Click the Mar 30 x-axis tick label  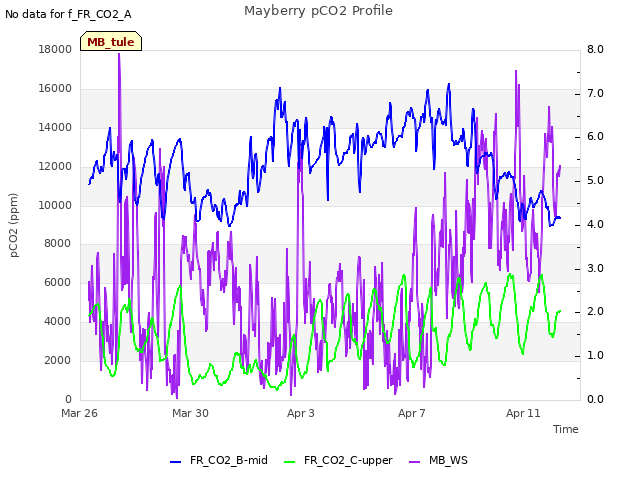pyautogui.click(x=190, y=413)
